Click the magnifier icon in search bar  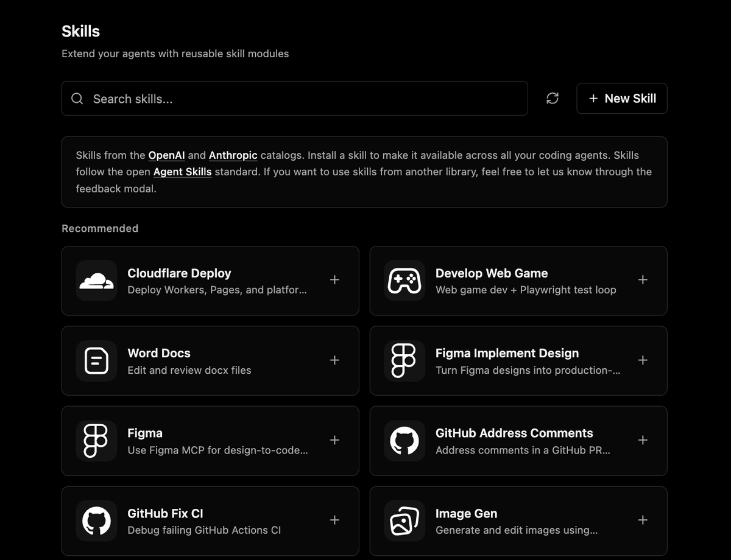(x=77, y=99)
